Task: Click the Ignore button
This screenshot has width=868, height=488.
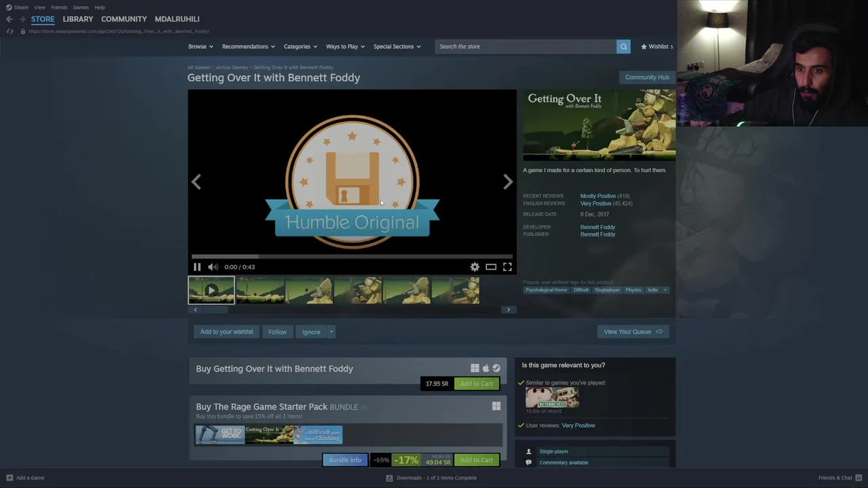Action: click(x=311, y=332)
